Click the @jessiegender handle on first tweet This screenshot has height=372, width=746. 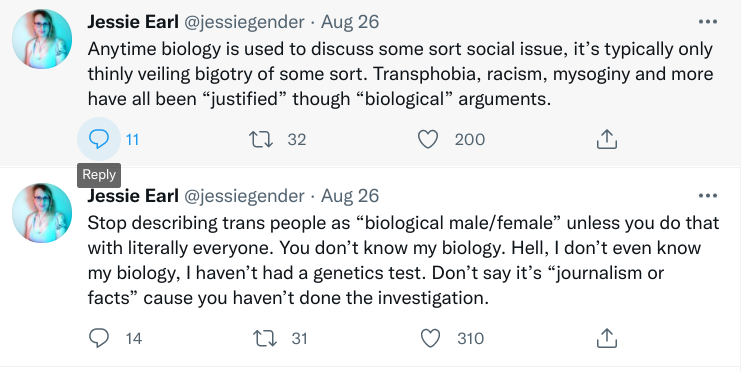244,22
